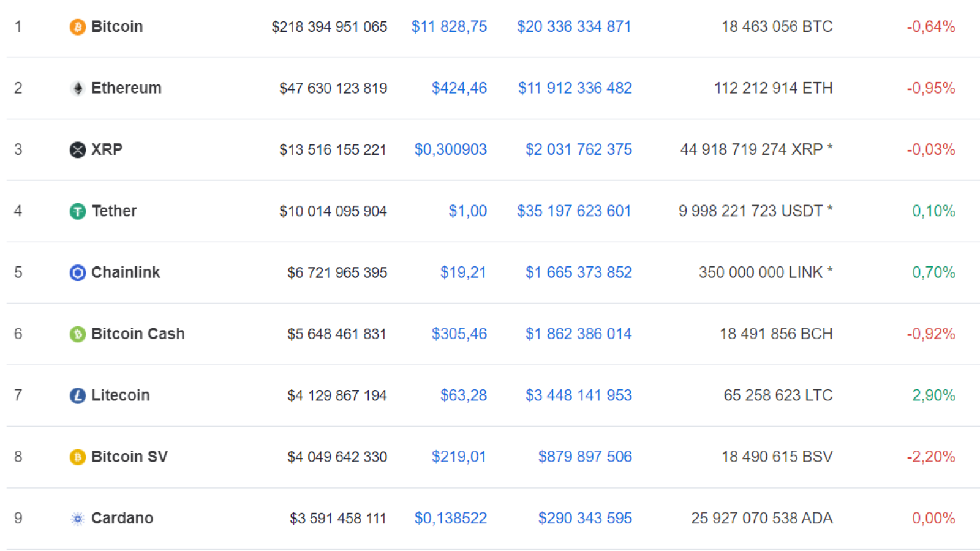Select market cap $13 516 155 221
The image size is (980, 551).
click(333, 149)
